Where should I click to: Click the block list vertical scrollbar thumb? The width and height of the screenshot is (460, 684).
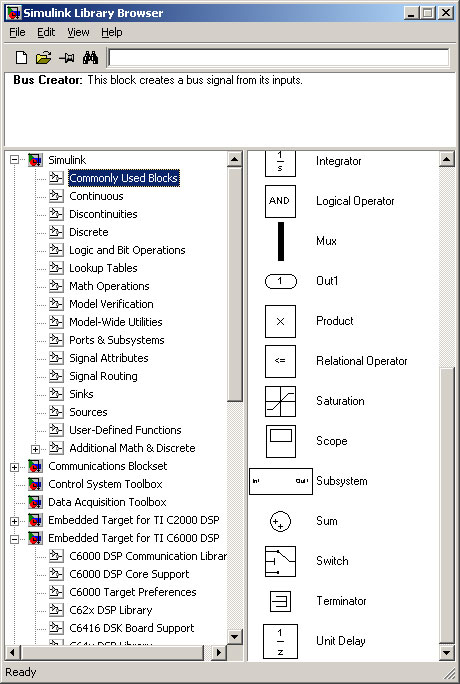(446, 506)
